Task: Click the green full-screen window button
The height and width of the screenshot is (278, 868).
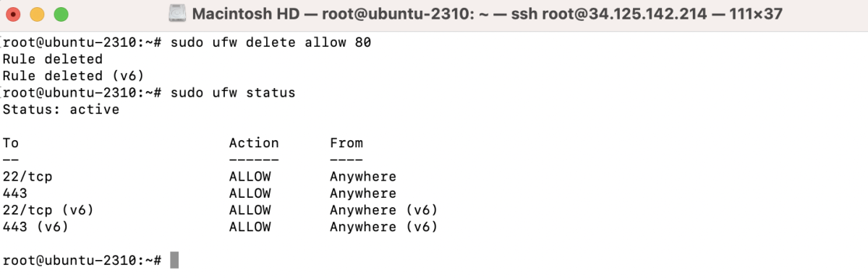Action: click(61, 14)
